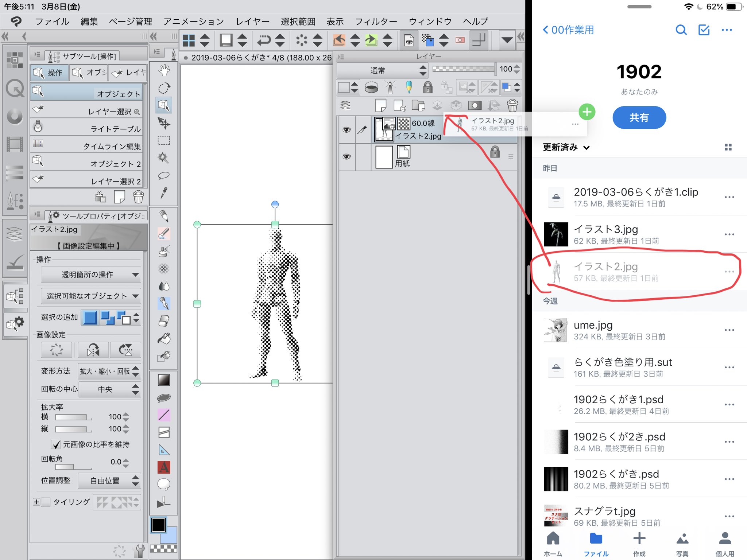Open more options for ume.jpg

click(729, 330)
